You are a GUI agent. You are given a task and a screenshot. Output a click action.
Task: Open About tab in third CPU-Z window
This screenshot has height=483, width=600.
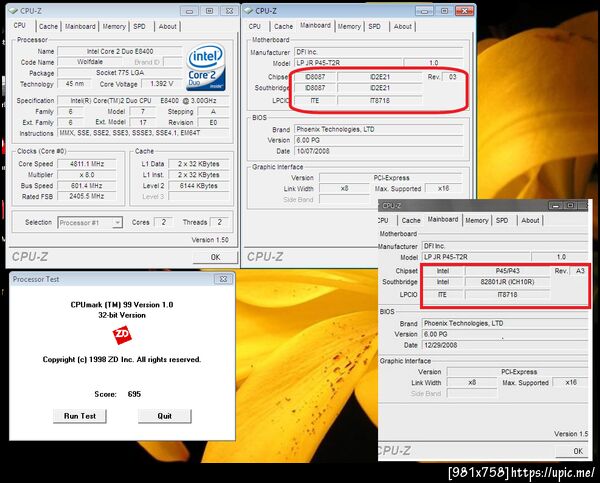pos(530,220)
